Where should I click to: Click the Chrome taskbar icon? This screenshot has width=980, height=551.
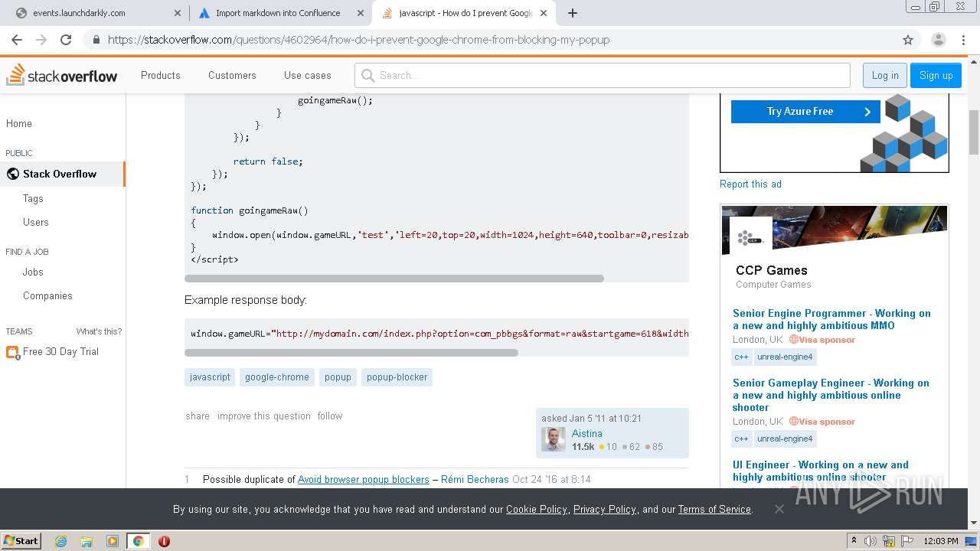coord(138,541)
